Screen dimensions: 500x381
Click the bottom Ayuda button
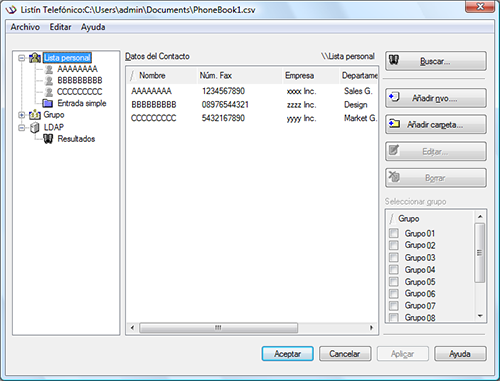pyautogui.click(x=460, y=354)
